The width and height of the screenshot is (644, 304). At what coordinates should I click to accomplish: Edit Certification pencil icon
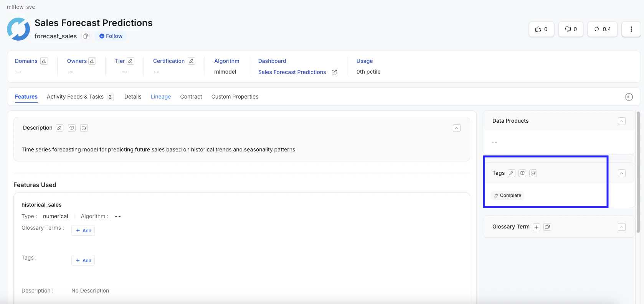click(192, 61)
